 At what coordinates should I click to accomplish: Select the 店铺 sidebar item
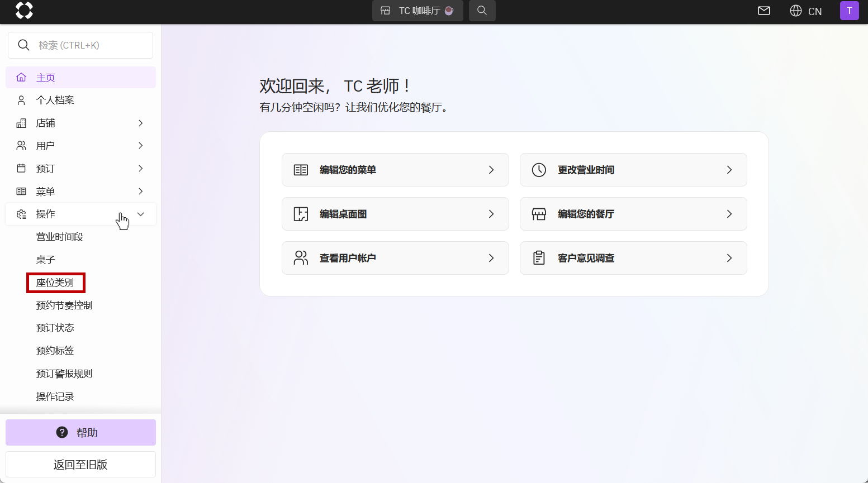pyautogui.click(x=80, y=123)
